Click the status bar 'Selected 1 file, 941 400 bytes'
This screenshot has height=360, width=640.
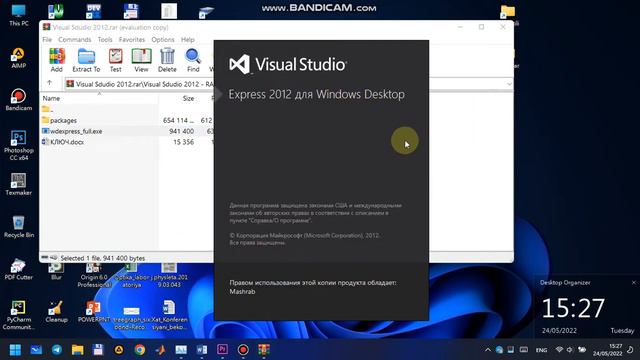[102, 258]
